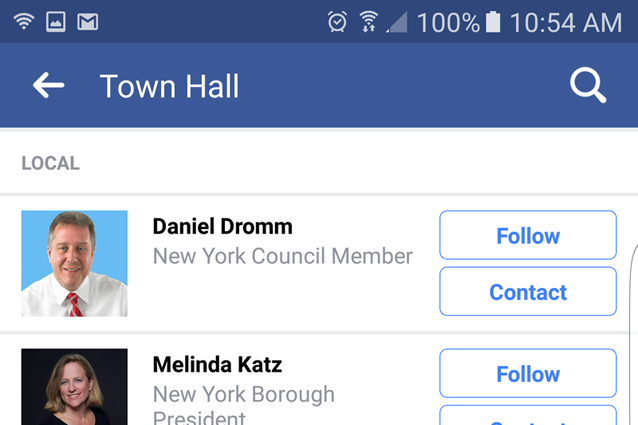This screenshot has width=638, height=425.
Task: Follow Daniel Dromm
Action: (528, 235)
